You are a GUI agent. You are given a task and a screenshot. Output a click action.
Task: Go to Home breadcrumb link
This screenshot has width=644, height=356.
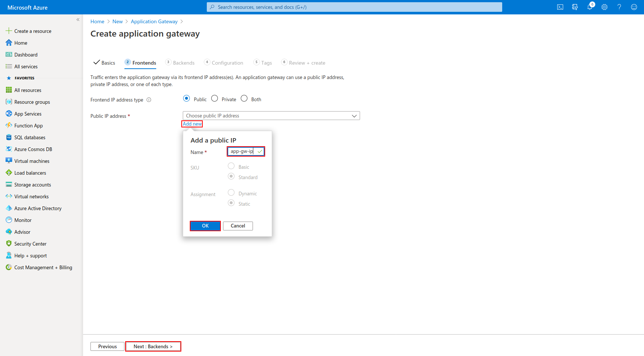click(x=97, y=21)
